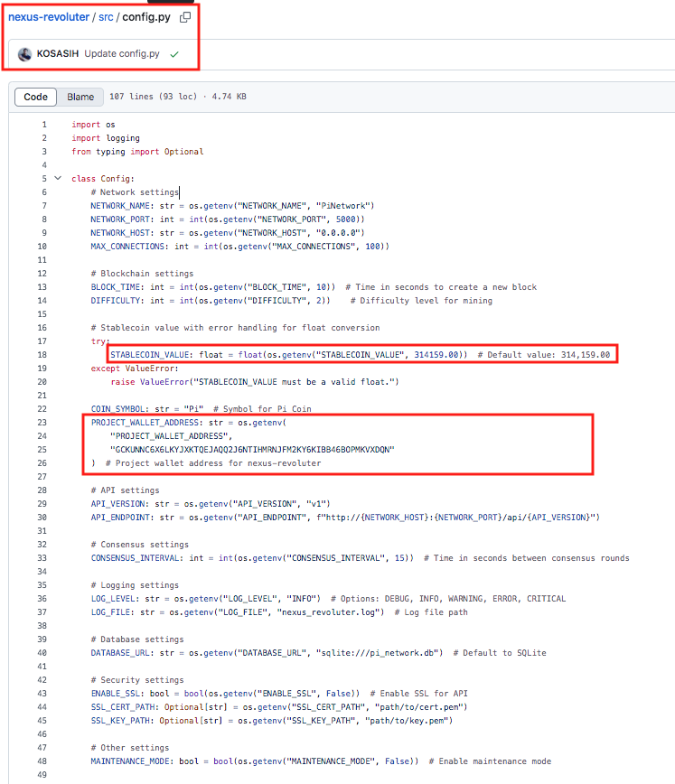
Task: Click '# Enable maintenance mode' comment
Action: click(490, 761)
